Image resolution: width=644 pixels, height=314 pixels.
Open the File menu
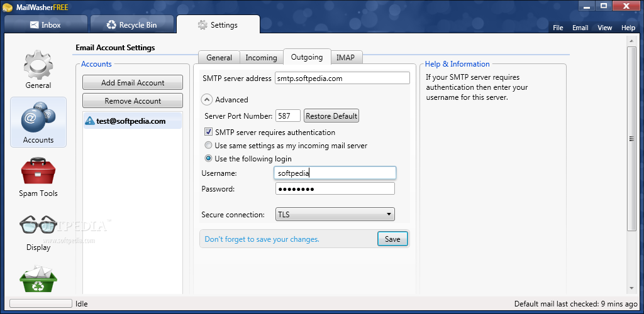tap(558, 28)
